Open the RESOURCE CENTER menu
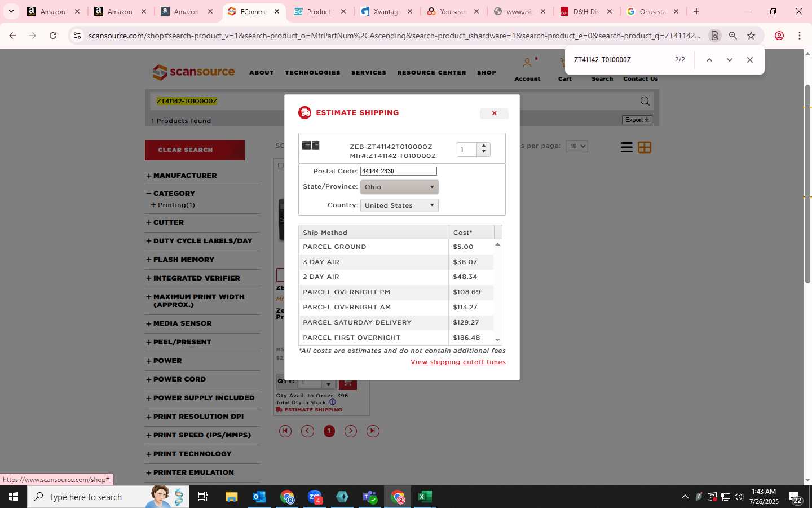This screenshot has height=508, width=812. coord(431,72)
